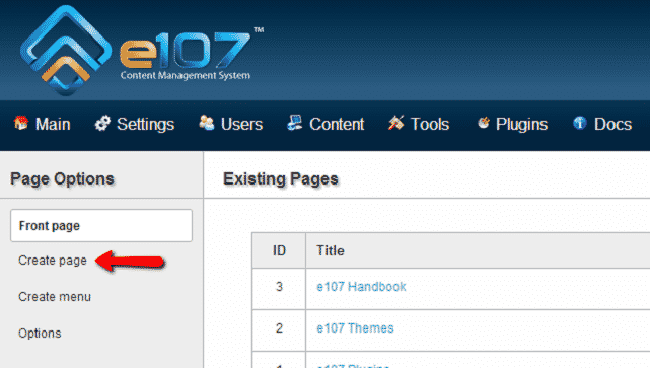Open the Docs menu
Viewport: 650px width, 368px height.
click(613, 124)
